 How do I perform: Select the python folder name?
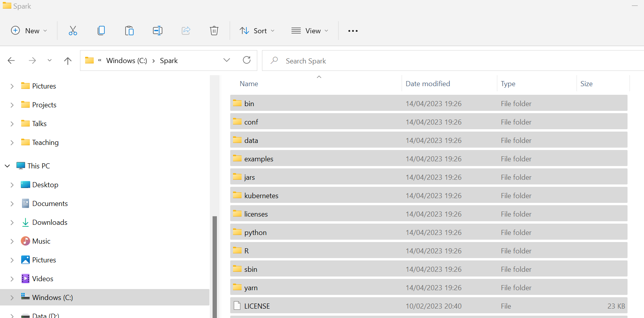click(x=255, y=233)
